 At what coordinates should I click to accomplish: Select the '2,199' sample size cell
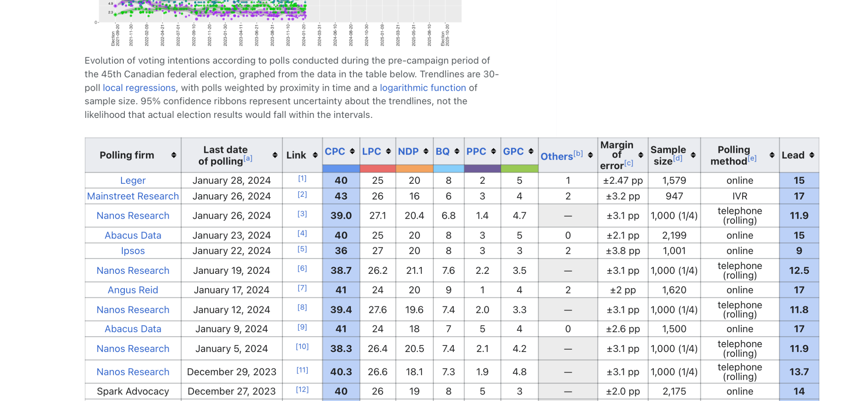click(x=674, y=235)
